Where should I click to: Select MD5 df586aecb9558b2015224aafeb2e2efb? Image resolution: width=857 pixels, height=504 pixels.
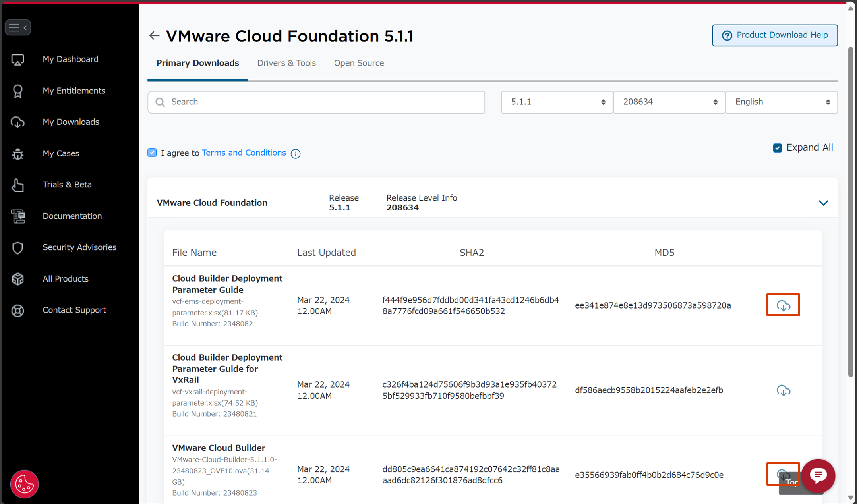[649, 390]
